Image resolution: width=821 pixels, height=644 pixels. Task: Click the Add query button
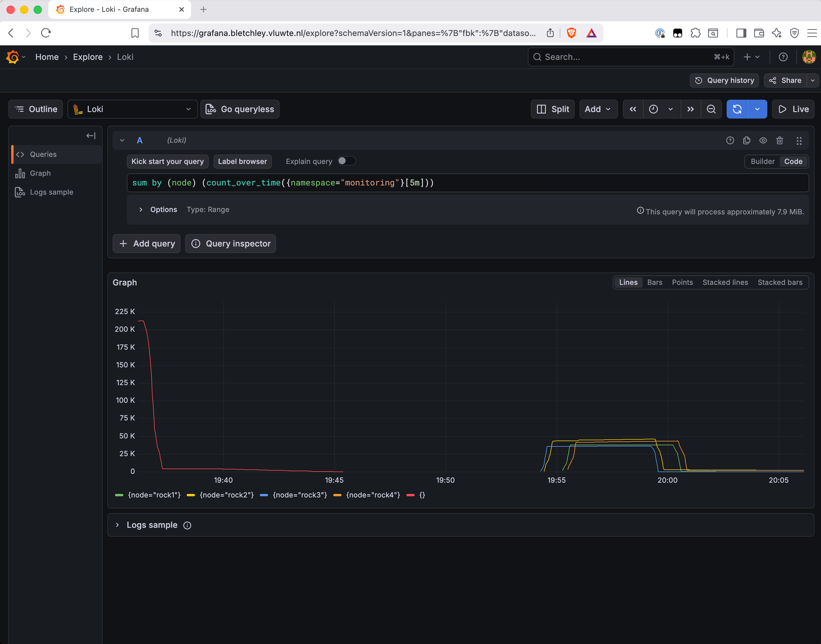(x=147, y=244)
